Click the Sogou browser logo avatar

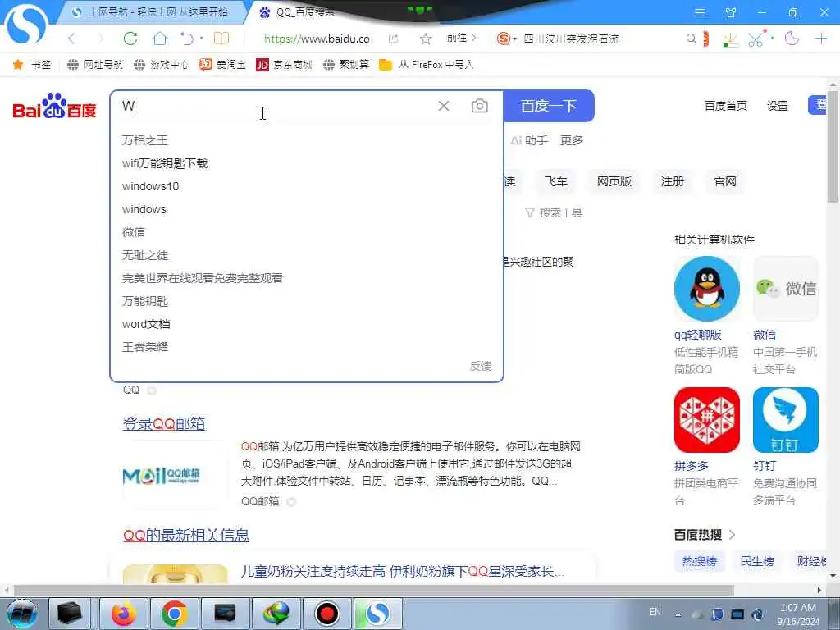pyautogui.click(x=25, y=24)
